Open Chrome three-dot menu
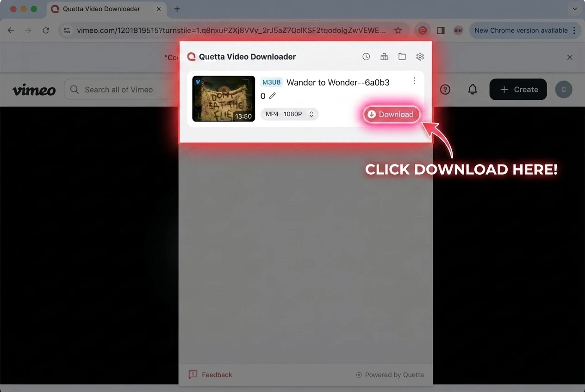 (574, 31)
